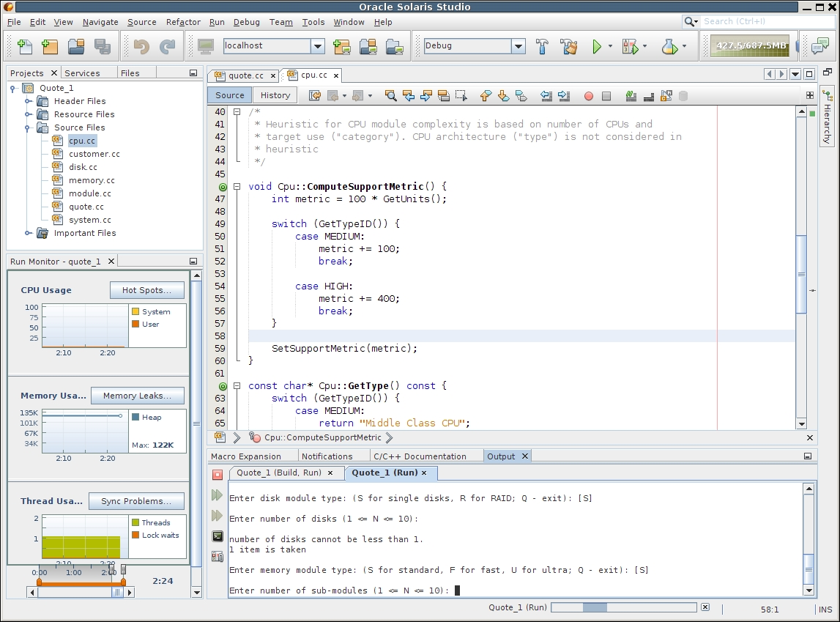Click the Build Project hammer icon
Viewport: 840px width, 622px height.
coord(542,47)
